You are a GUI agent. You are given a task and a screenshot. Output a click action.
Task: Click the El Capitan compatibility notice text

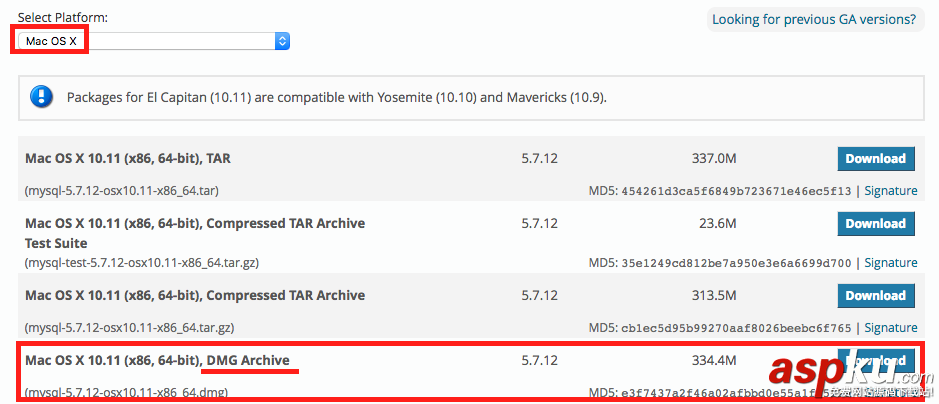click(x=336, y=98)
